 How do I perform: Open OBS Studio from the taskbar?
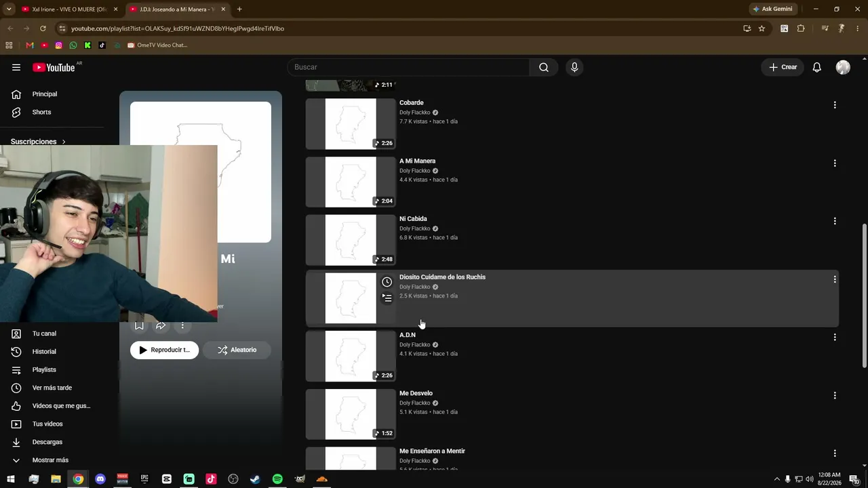(233, 479)
